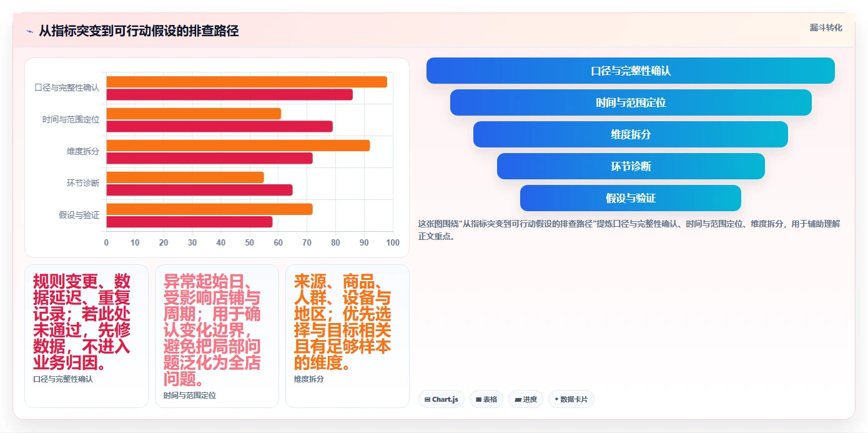Click the x-axis tick label 70
The width and height of the screenshot is (868, 433).
[x=307, y=243]
